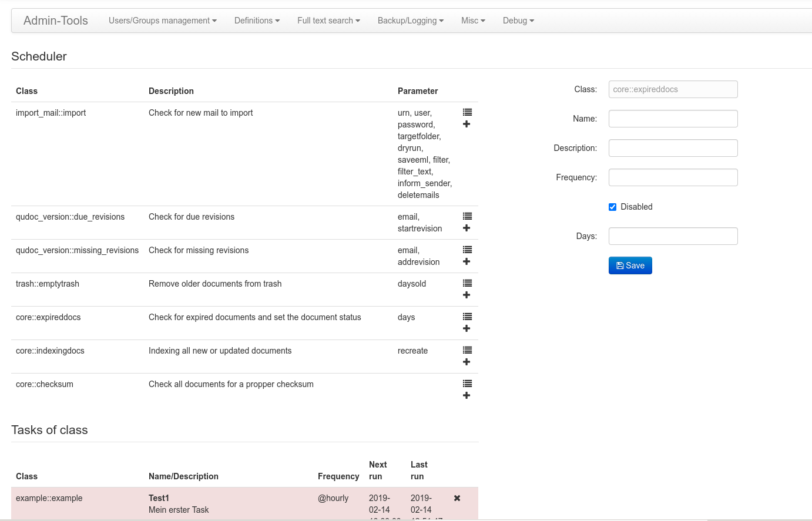Add new task for import_mail::import class
The height and width of the screenshot is (521, 812).
tap(467, 124)
